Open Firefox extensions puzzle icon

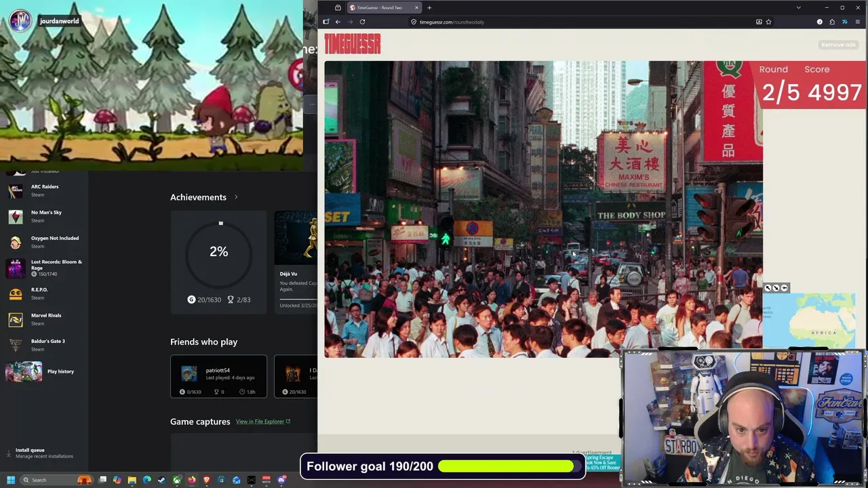click(832, 22)
